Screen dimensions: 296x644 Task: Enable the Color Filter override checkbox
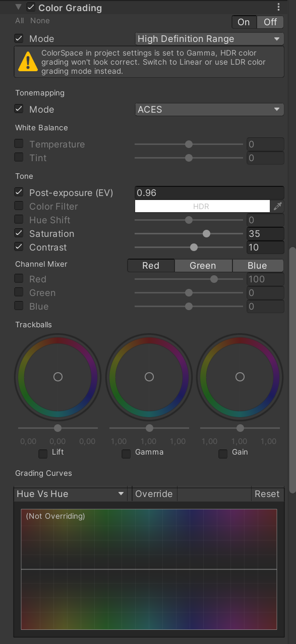pos(19,206)
